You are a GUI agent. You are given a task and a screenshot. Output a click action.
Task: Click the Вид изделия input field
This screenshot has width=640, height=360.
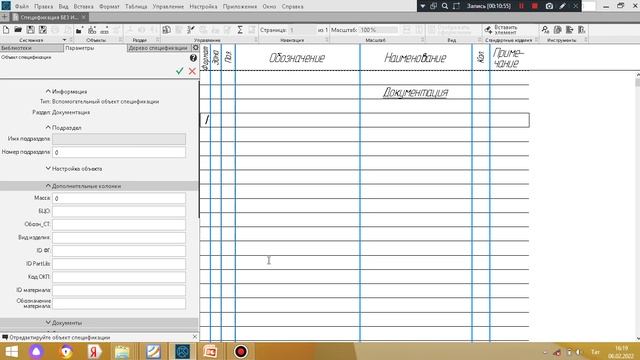point(119,238)
